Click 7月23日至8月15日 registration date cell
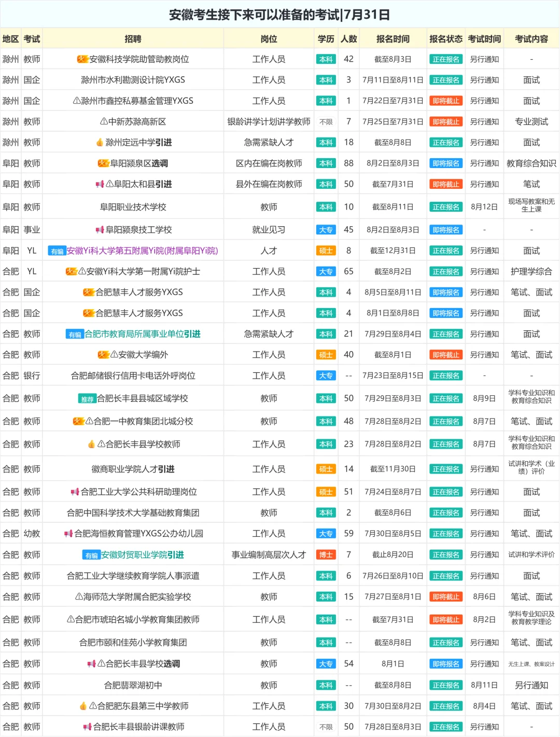The height and width of the screenshot is (737, 560). coord(393,376)
